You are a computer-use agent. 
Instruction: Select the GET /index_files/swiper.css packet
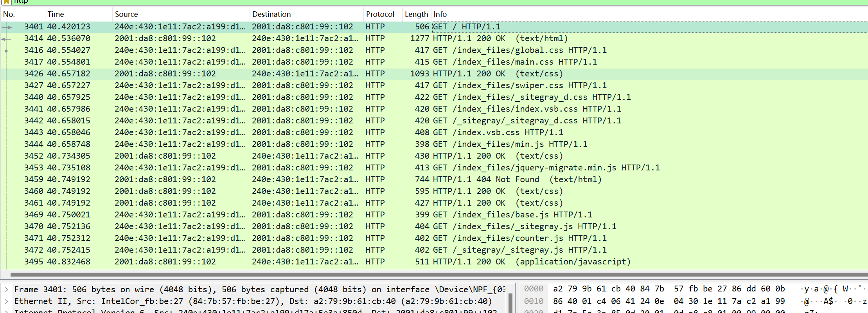pyautogui.click(x=434, y=85)
